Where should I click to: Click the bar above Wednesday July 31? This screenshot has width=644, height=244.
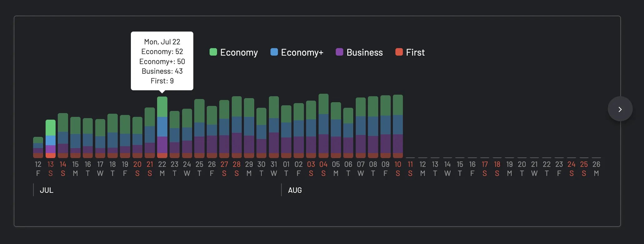coord(274,127)
